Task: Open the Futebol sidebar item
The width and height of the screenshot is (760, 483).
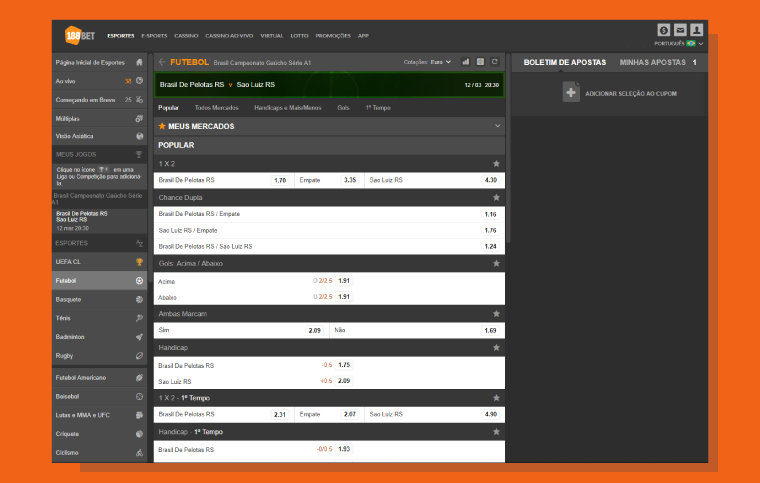Action: (99, 280)
